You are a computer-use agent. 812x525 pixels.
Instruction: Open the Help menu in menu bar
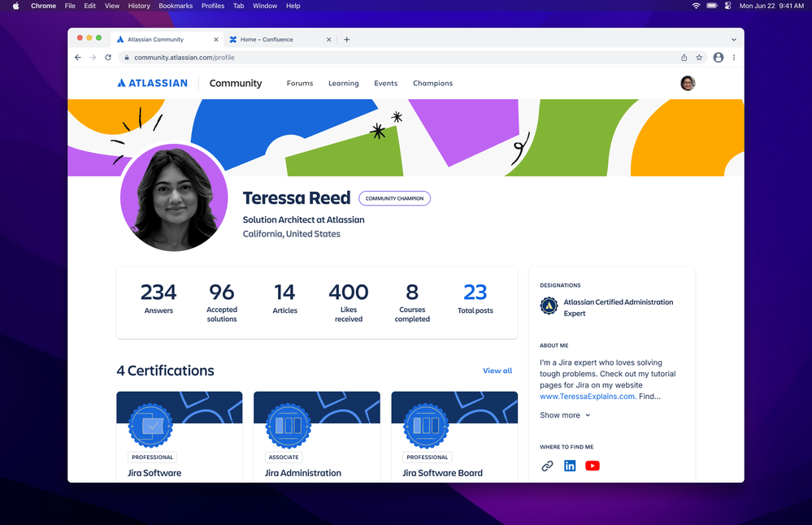point(293,6)
